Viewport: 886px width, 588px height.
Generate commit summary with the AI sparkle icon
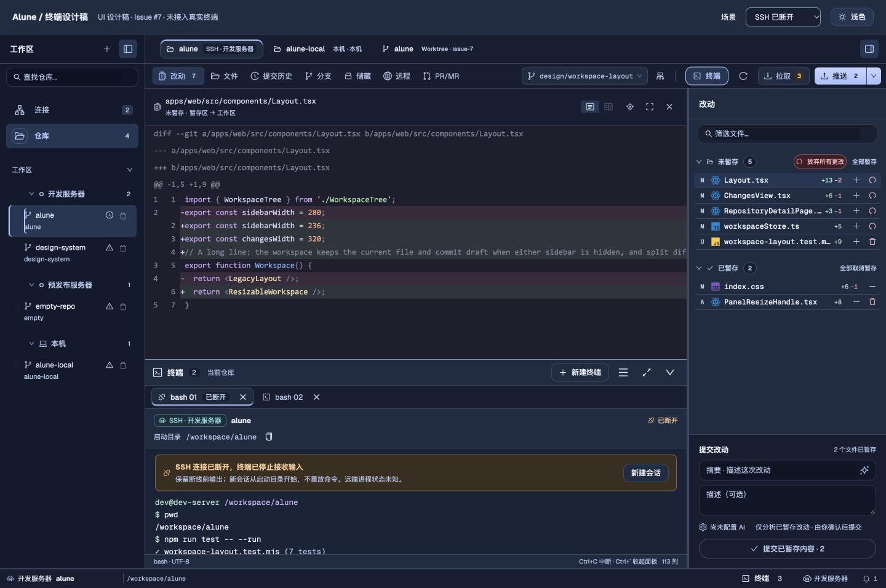tap(864, 471)
